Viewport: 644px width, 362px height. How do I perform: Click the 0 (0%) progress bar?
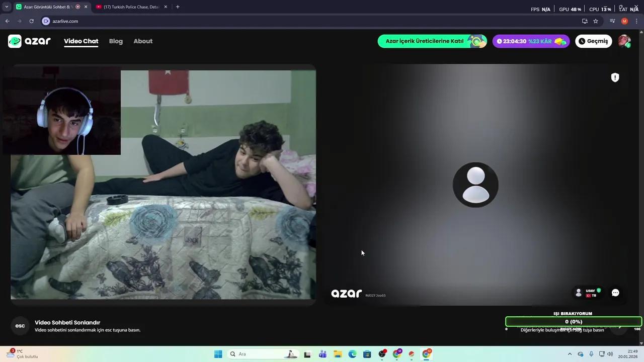pyautogui.click(x=573, y=321)
